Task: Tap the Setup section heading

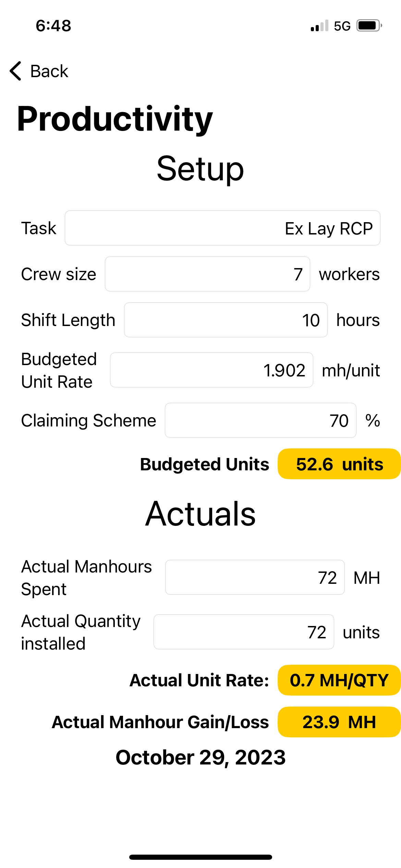Action: [x=200, y=168]
